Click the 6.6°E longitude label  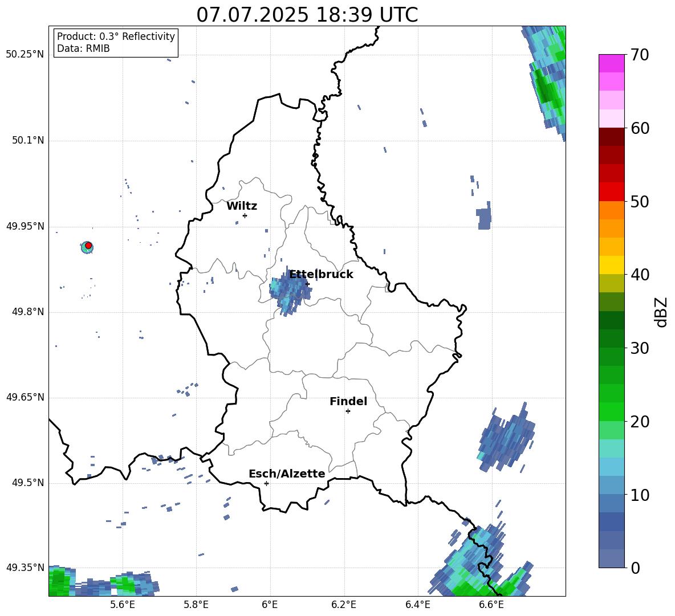click(x=491, y=605)
